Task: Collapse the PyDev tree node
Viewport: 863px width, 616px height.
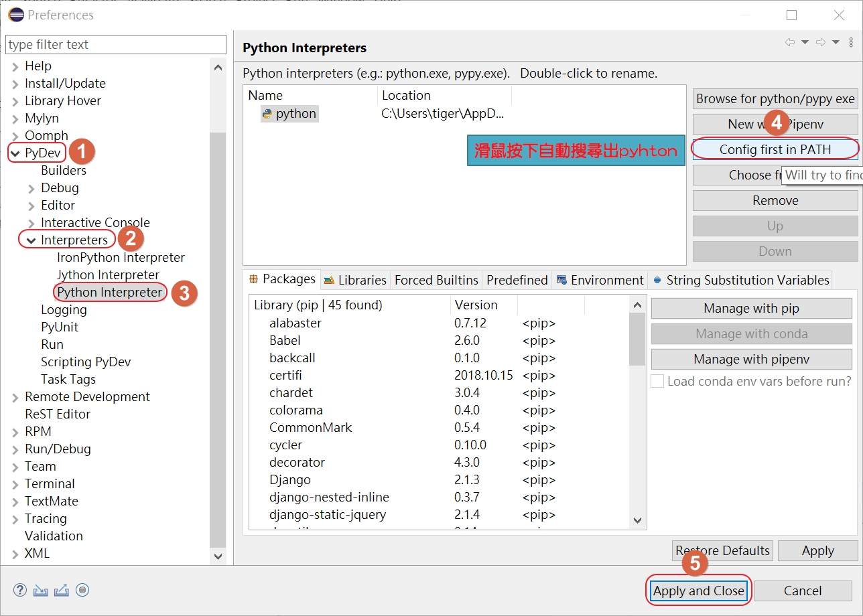Action: tap(15, 153)
